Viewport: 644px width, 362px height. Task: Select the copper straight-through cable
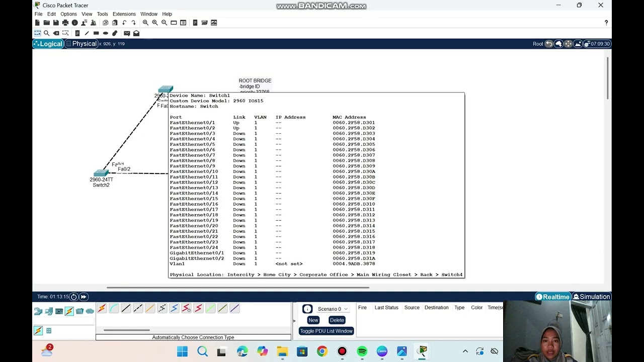point(126,308)
